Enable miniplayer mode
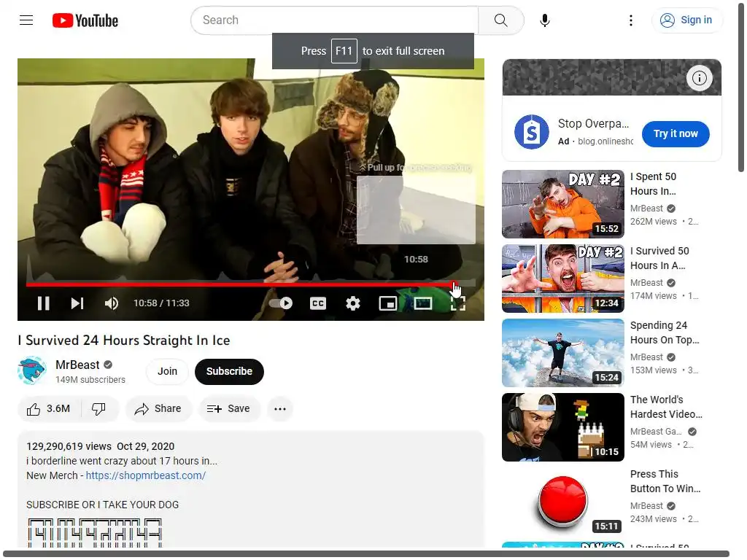Image resolution: width=747 pixels, height=560 pixels. (388, 303)
